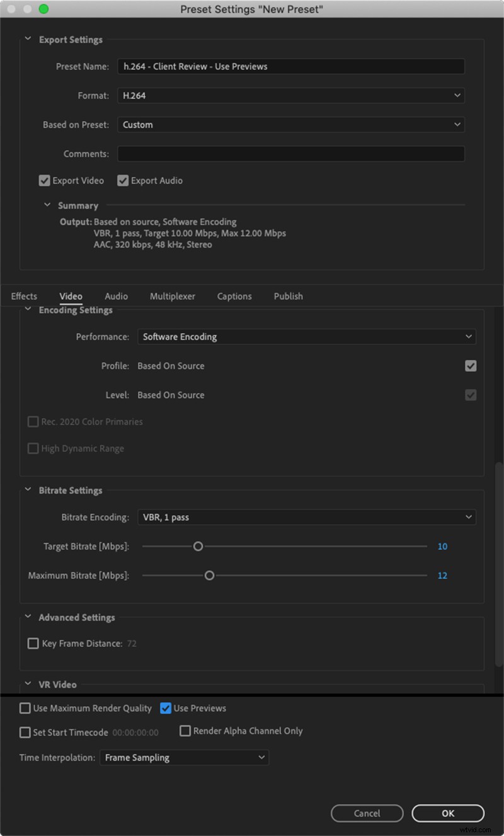Enable the Set Start Timecode option
Screen dimensions: 504x836
25,732
